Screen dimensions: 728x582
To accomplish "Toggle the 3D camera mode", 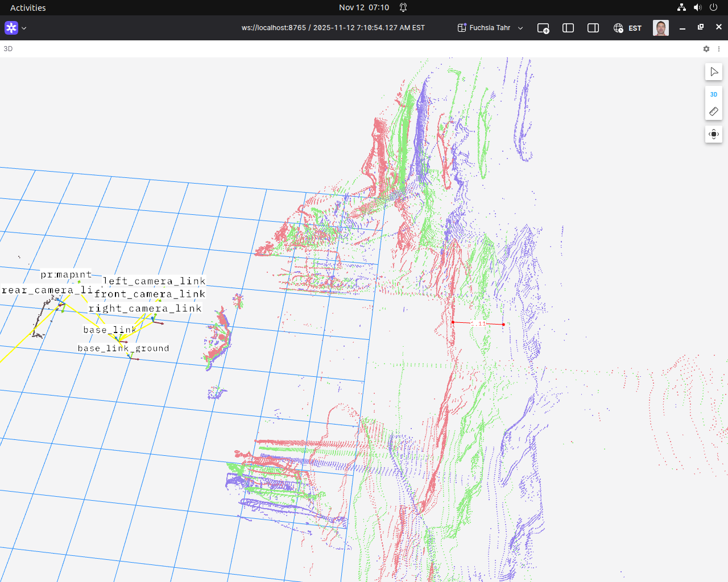I will [x=714, y=94].
